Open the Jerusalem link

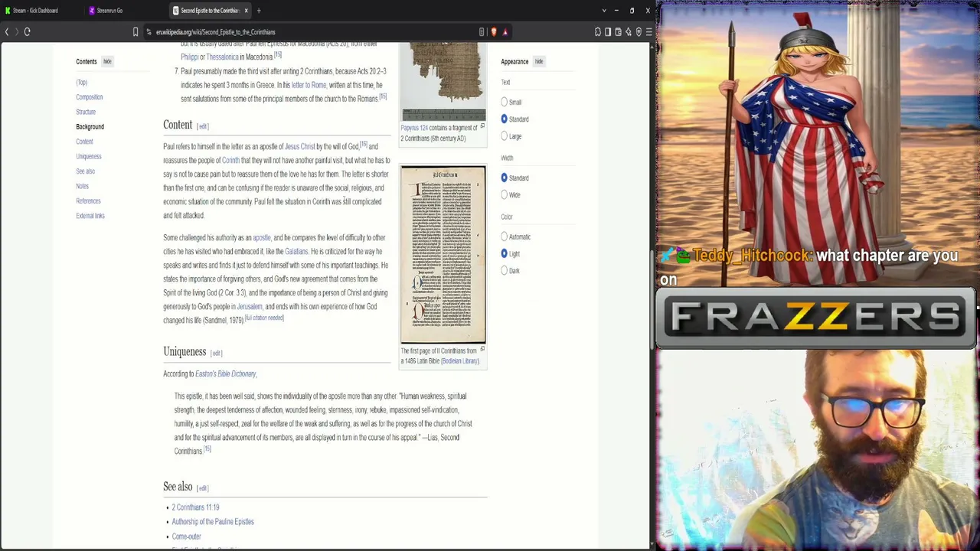[250, 306]
